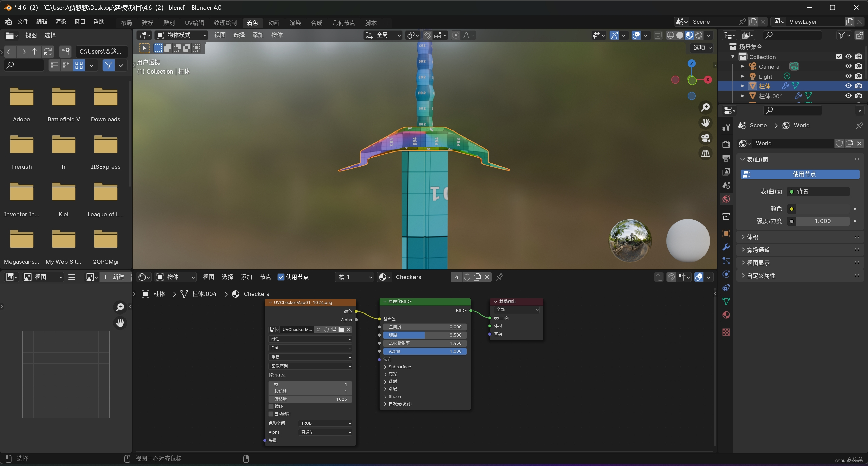
Task: Enable the 循环 cyclic checkbox
Action: (271, 406)
